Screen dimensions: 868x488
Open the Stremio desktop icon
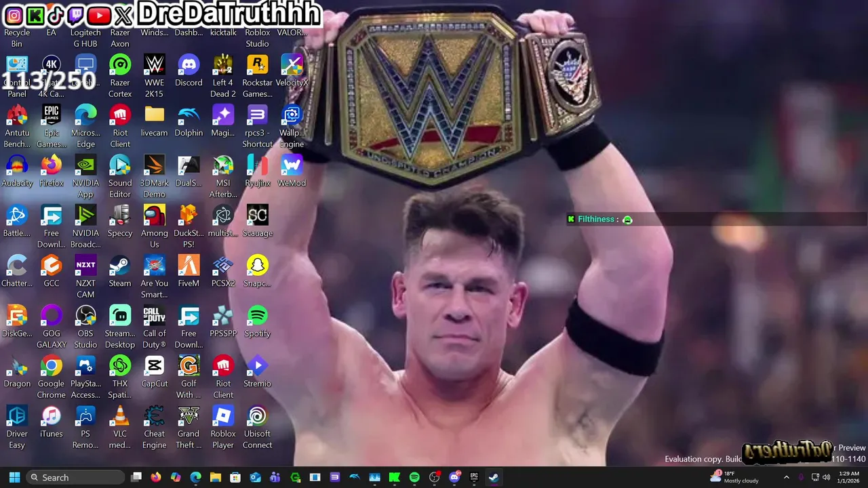tap(257, 371)
